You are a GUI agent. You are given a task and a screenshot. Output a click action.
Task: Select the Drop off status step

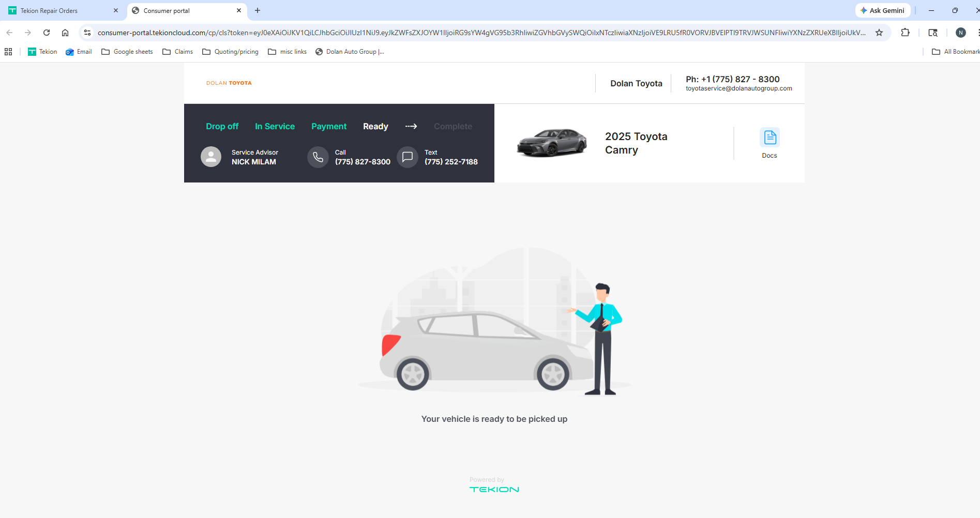[x=222, y=126]
